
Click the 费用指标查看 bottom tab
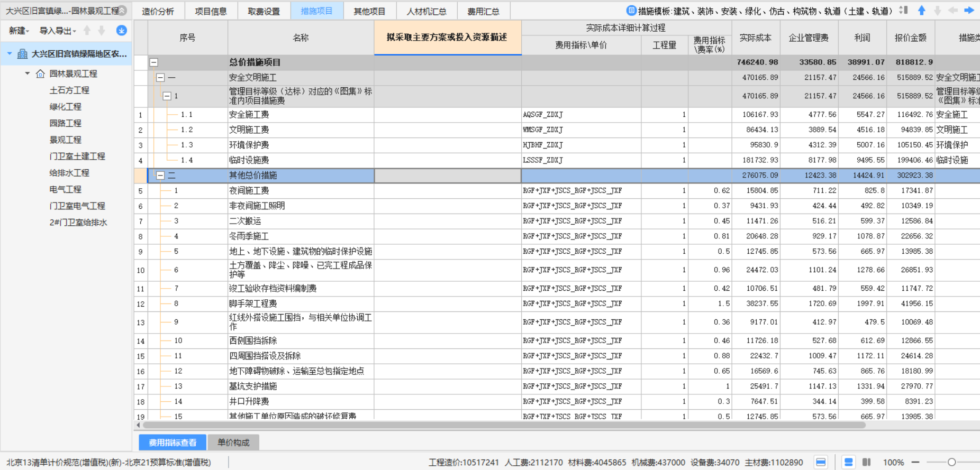[x=173, y=443]
